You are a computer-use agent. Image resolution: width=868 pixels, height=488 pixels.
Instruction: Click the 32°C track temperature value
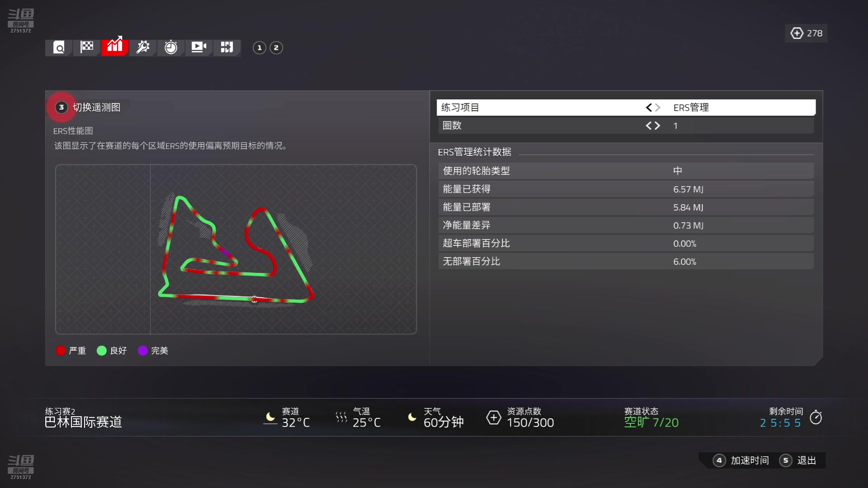point(296,422)
